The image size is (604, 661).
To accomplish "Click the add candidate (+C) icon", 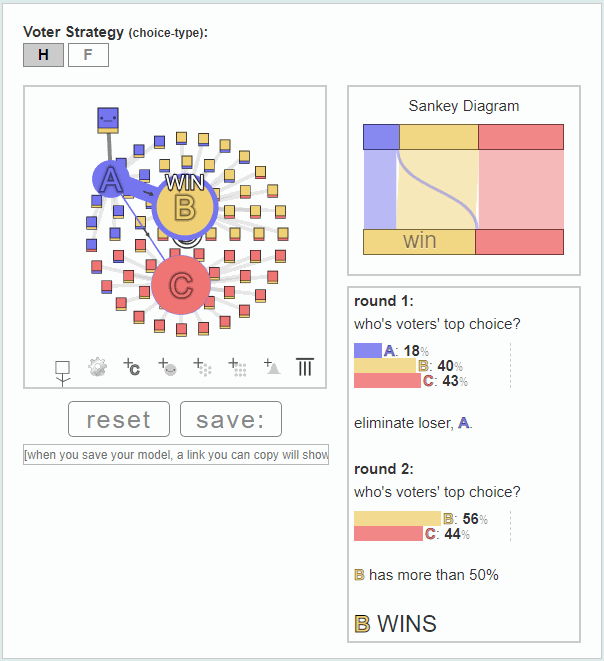I will click(x=132, y=367).
